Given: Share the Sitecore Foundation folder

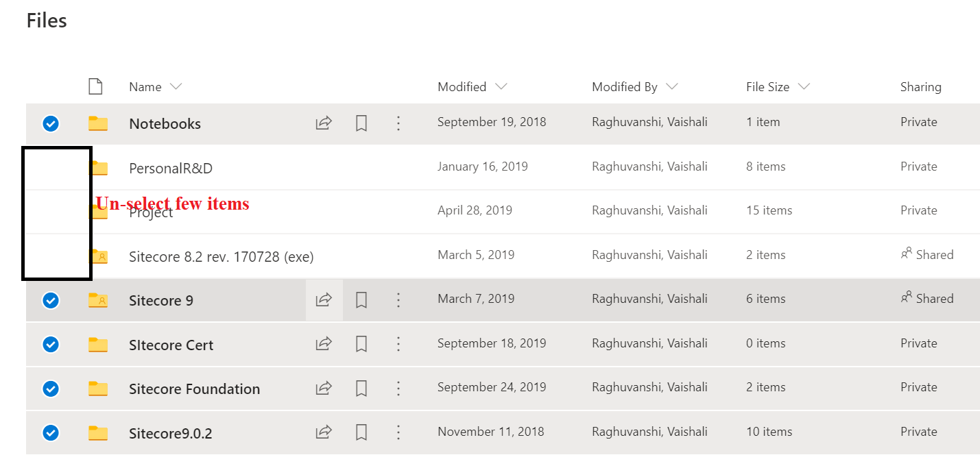Looking at the screenshot, I should (323, 388).
